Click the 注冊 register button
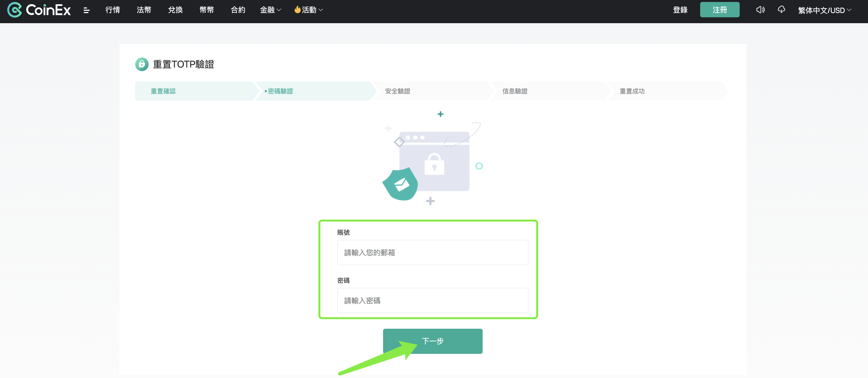The width and height of the screenshot is (868, 378). pyautogui.click(x=720, y=10)
